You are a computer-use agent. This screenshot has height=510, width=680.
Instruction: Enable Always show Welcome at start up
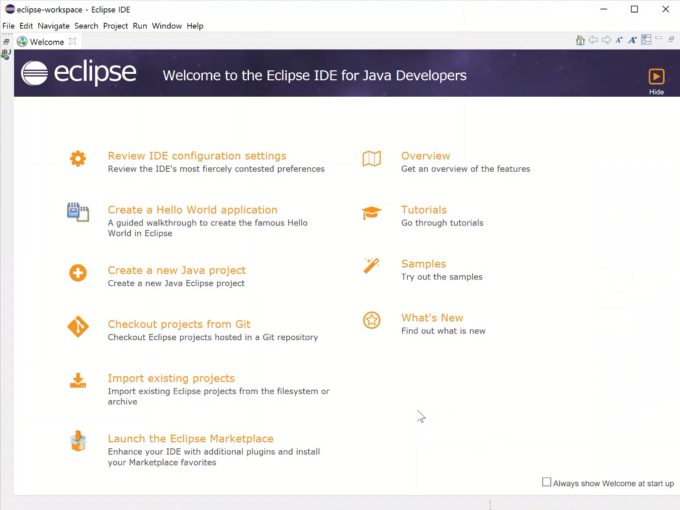pyautogui.click(x=546, y=482)
